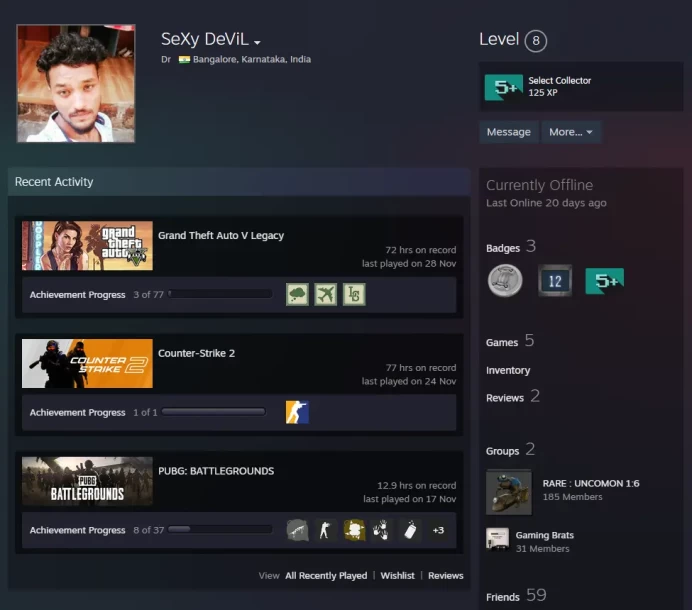Click the '125 XP' text

(543, 93)
